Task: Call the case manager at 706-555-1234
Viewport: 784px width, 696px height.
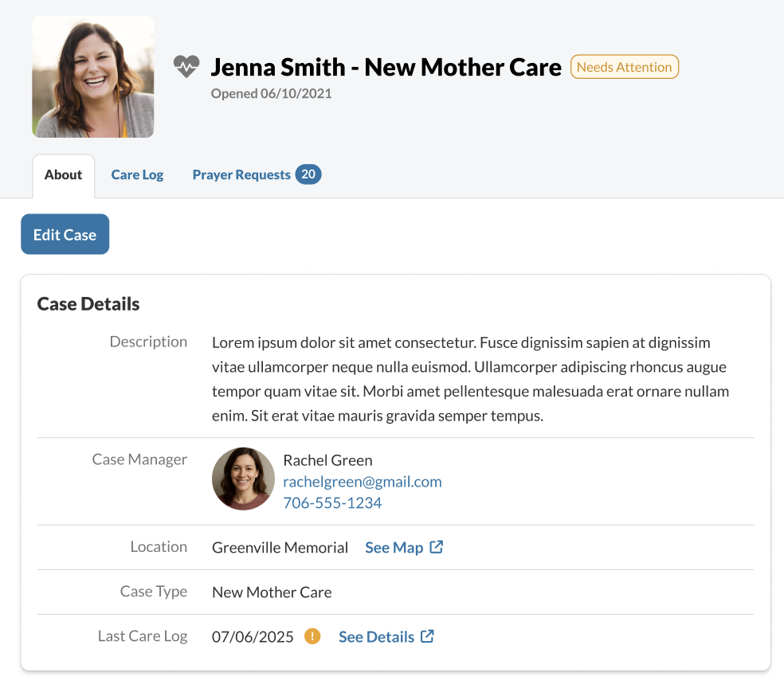Action: tap(332, 503)
